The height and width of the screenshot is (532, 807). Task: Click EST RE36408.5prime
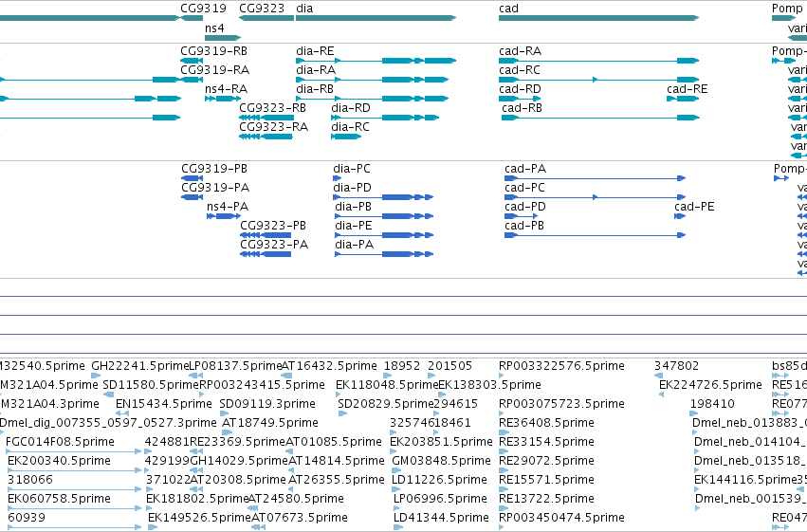[x=546, y=423]
